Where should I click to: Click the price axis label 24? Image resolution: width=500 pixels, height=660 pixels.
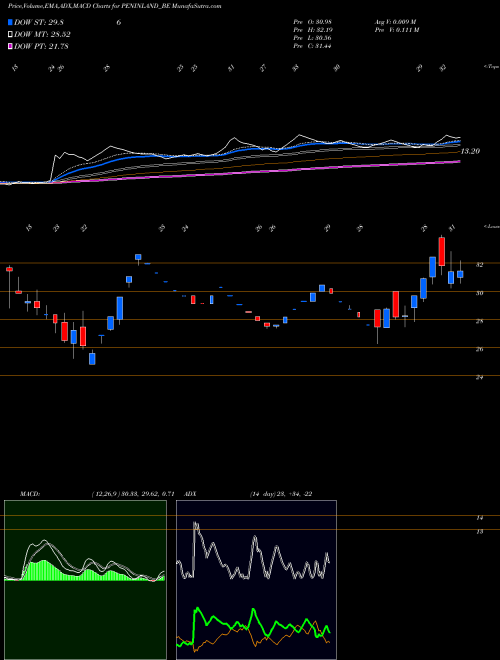pos(479,377)
